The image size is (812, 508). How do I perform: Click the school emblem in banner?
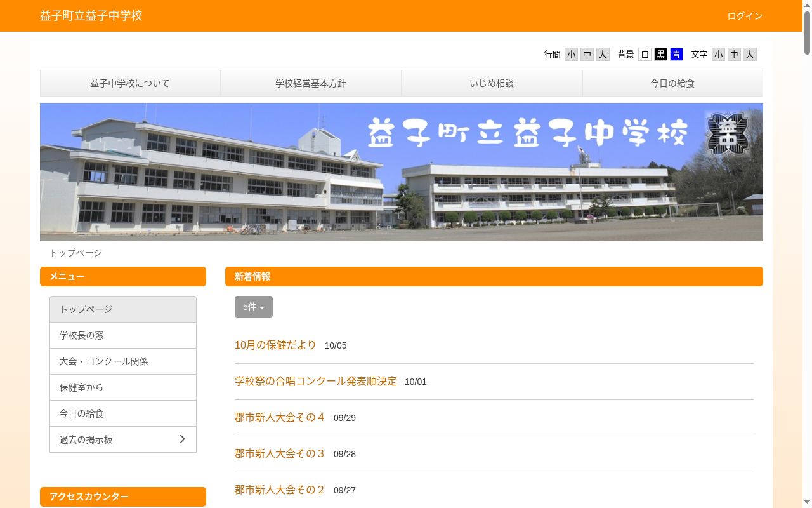click(x=727, y=133)
